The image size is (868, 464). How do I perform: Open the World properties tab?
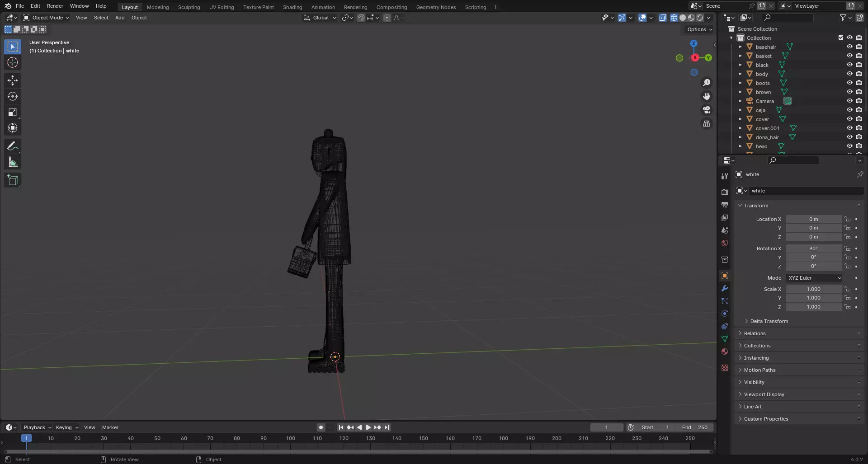click(x=725, y=243)
